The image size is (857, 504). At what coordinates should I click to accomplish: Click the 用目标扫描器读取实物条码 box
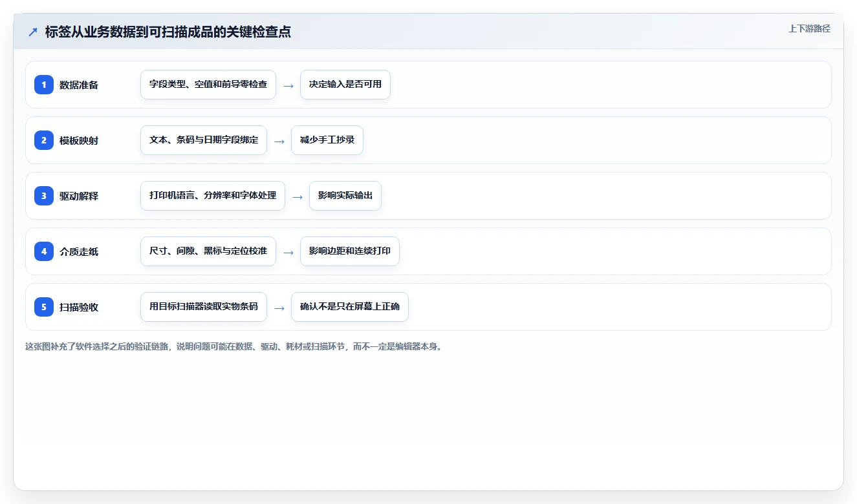(204, 307)
